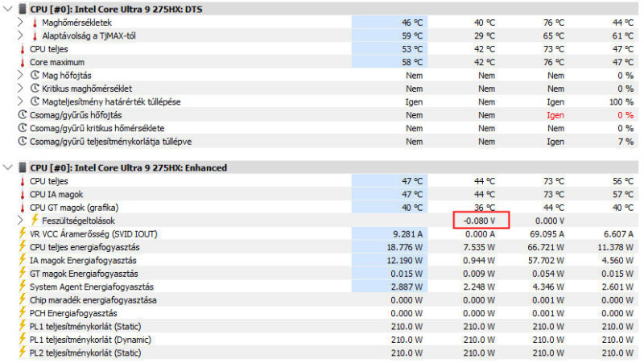Select the Core maximum sensor label

57,63
